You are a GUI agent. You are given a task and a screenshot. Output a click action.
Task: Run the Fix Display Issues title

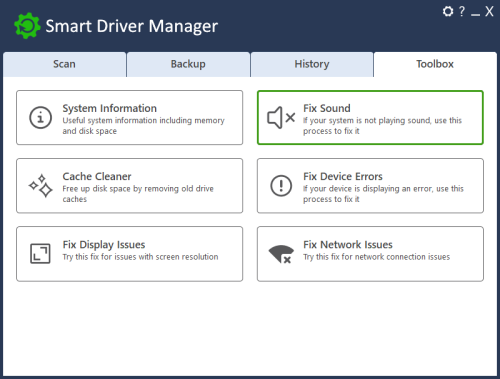(x=104, y=245)
